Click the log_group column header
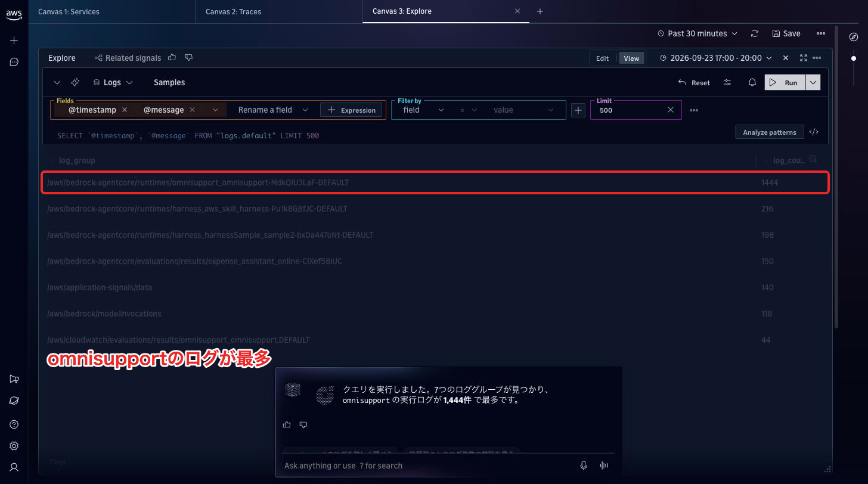This screenshot has height=484, width=868. coord(77,160)
